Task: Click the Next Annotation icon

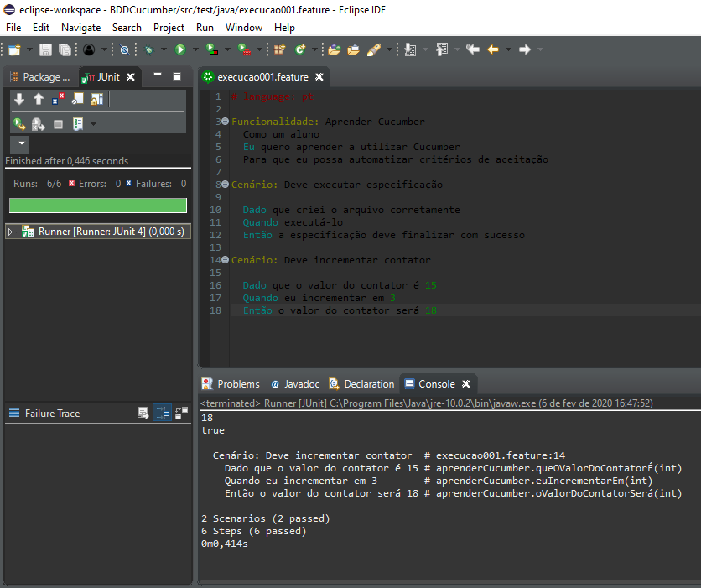Action: 410,49
